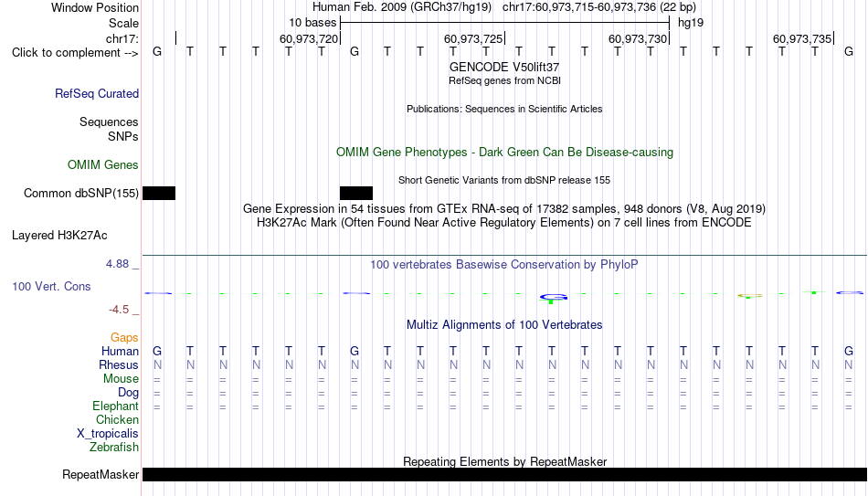Click the chr17: ruler label

[122, 38]
